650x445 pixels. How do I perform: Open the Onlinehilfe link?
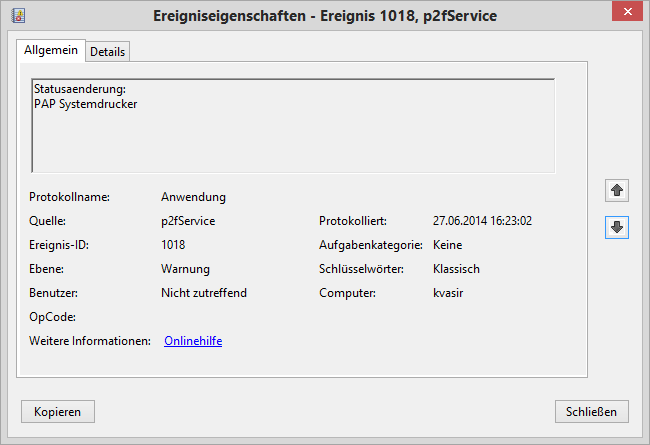tap(193, 341)
